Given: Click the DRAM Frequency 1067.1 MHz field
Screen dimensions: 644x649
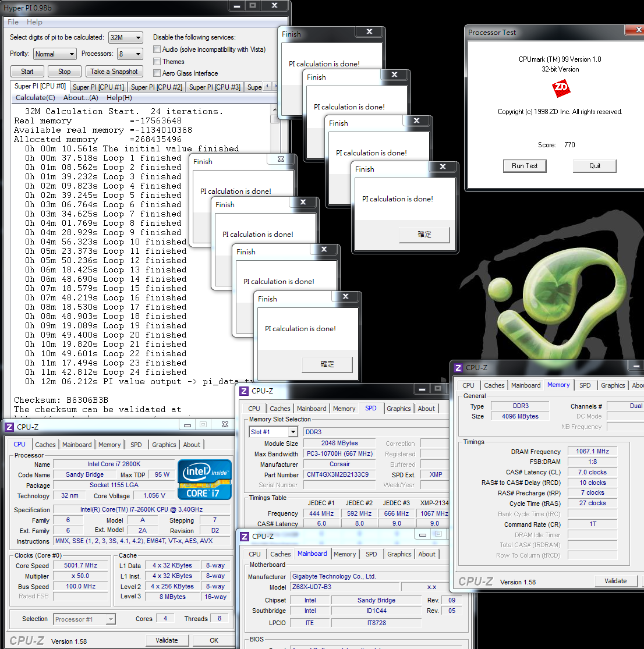Looking at the screenshot, I should [592, 451].
